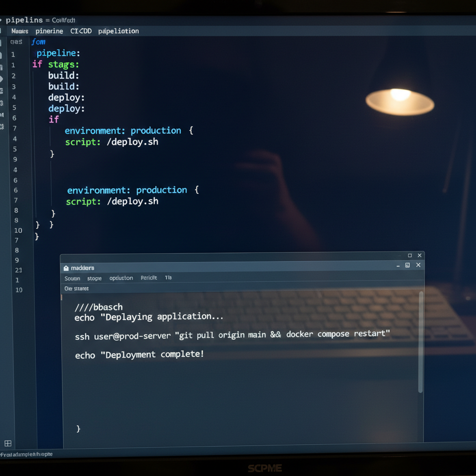The image size is (476, 476).
Task: Click the grid layout icon at bottom left
Action: coord(8,443)
